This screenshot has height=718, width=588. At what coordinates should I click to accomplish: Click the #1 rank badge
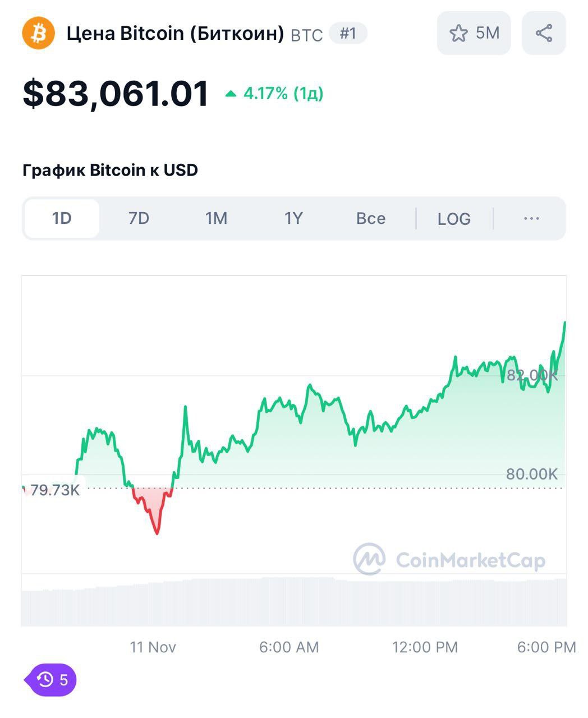pyautogui.click(x=348, y=33)
